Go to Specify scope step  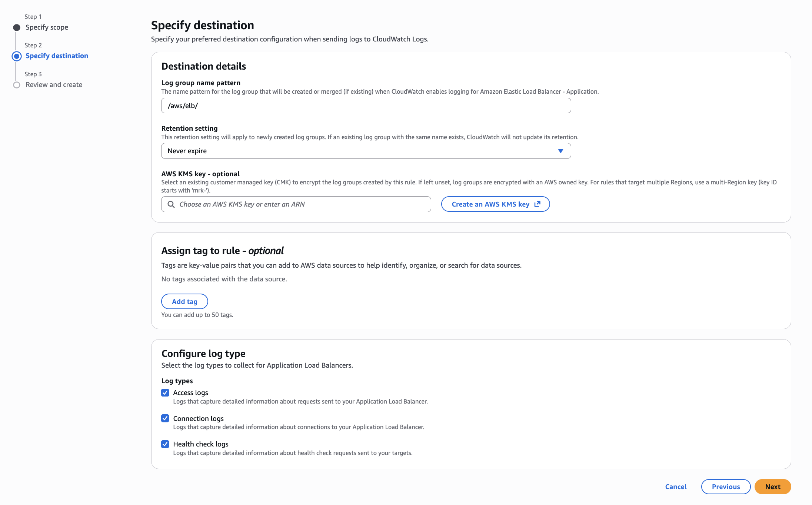pos(47,27)
